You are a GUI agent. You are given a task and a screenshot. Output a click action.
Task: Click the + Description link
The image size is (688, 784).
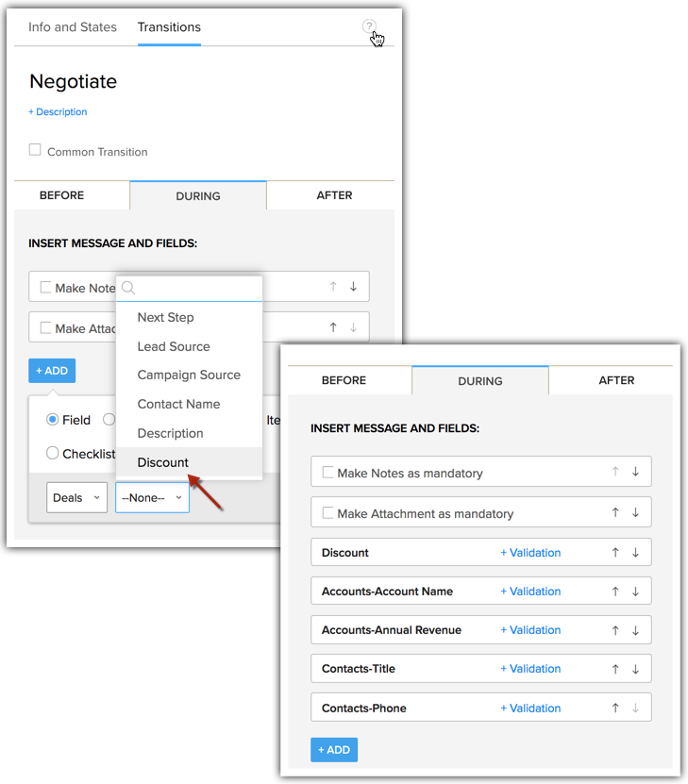[x=58, y=112]
